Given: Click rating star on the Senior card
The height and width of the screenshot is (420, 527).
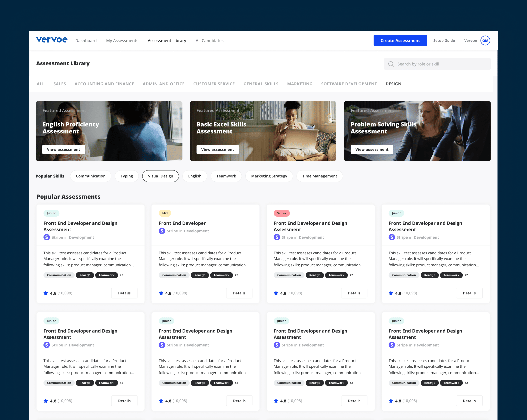Looking at the screenshot, I should coord(276,293).
